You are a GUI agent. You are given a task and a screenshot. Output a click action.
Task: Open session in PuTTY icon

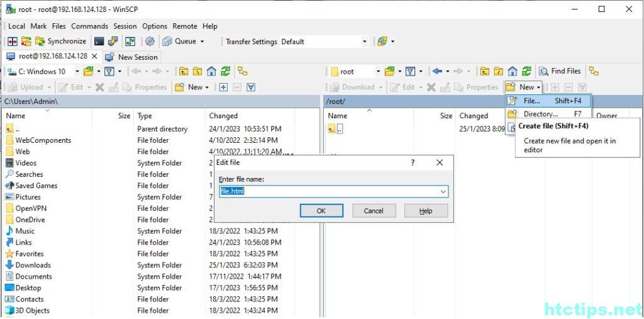113,42
